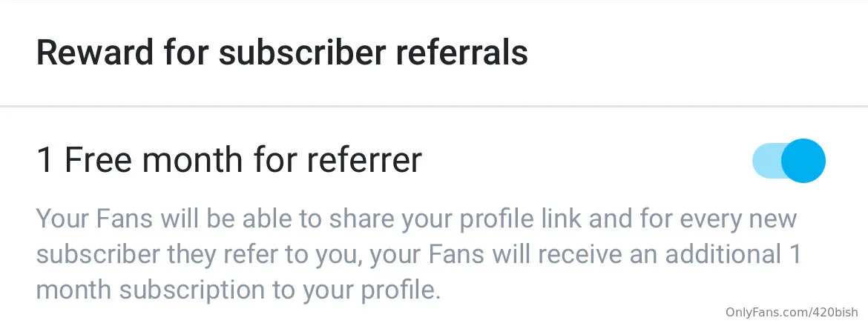Screen dimensions: 868x329
Task: Click the blue knob of the referrer switch
Action: [803, 161]
